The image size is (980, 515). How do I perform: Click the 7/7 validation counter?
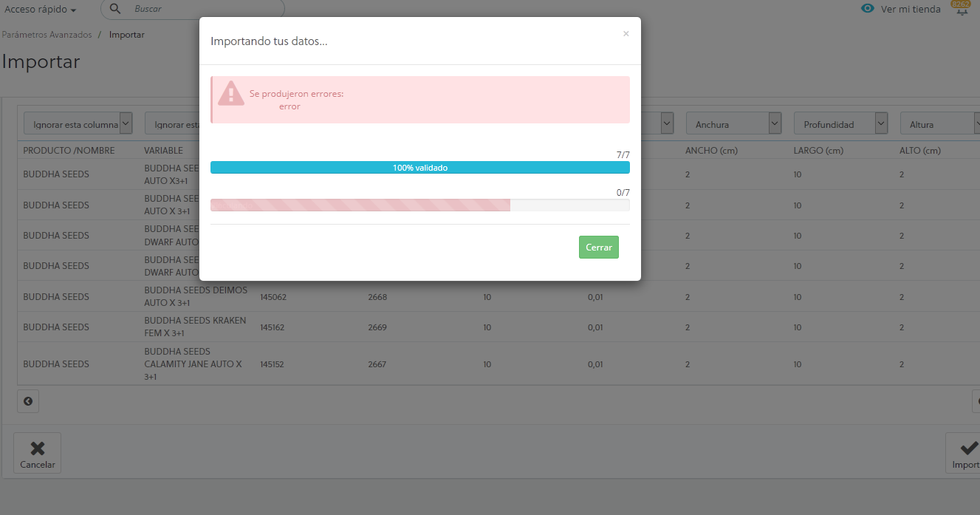pos(623,155)
